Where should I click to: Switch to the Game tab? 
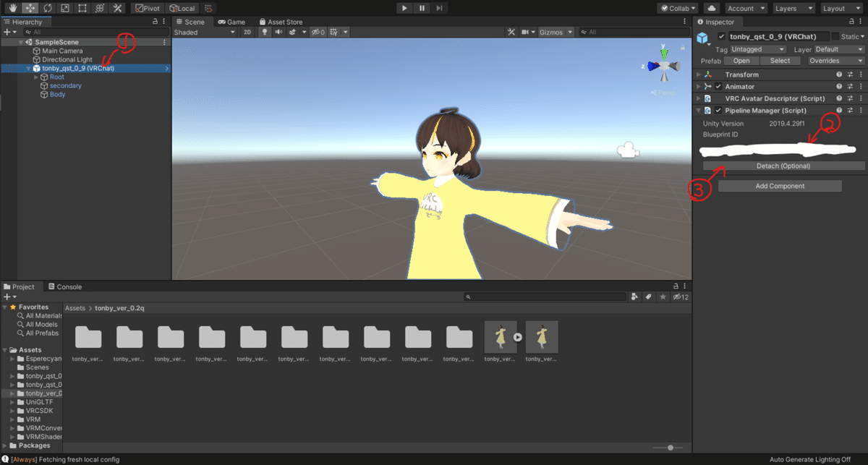tap(231, 22)
